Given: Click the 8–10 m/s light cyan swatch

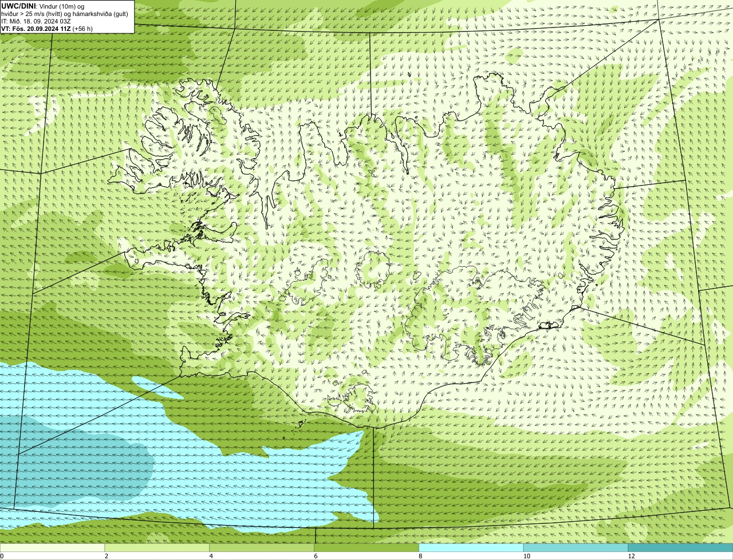Looking at the screenshot, I should point(471,547).
